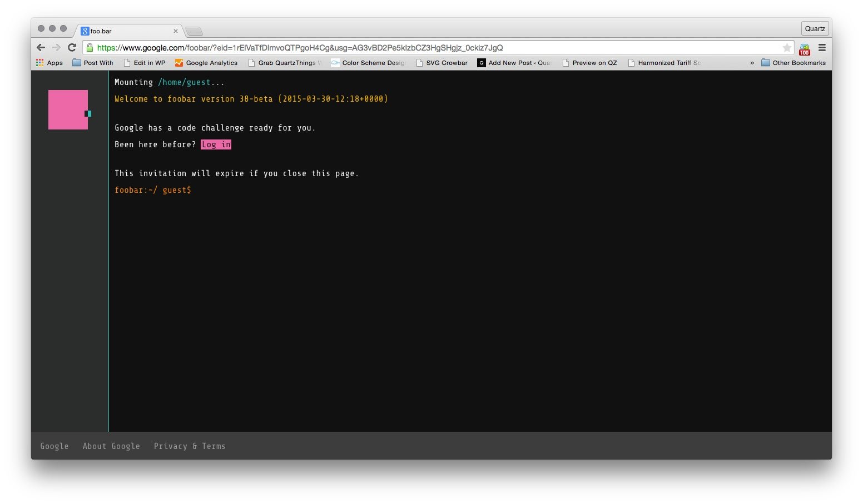Click the red close window button

tap(41, 28)
